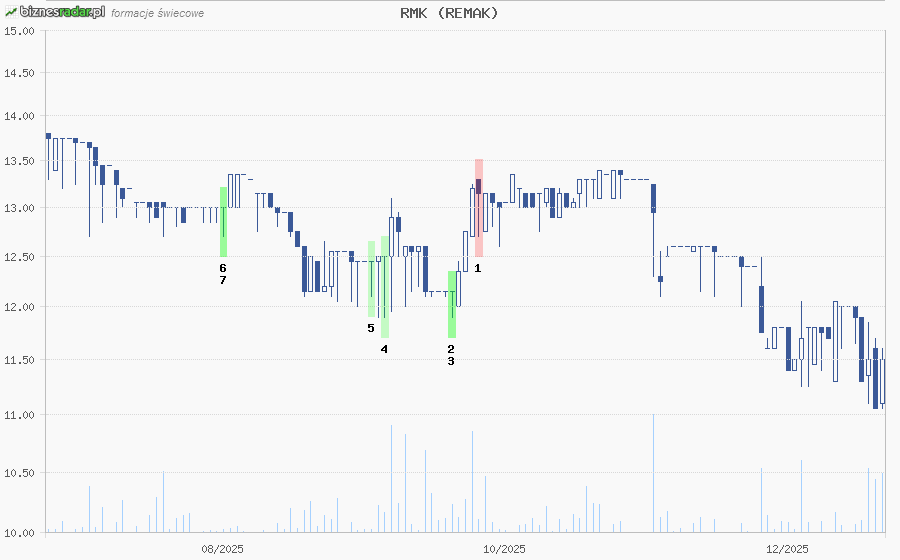This screenshot has height=560, width=900.
Task: Select candlestick pattern marker 4
Action: pos(384,349)
